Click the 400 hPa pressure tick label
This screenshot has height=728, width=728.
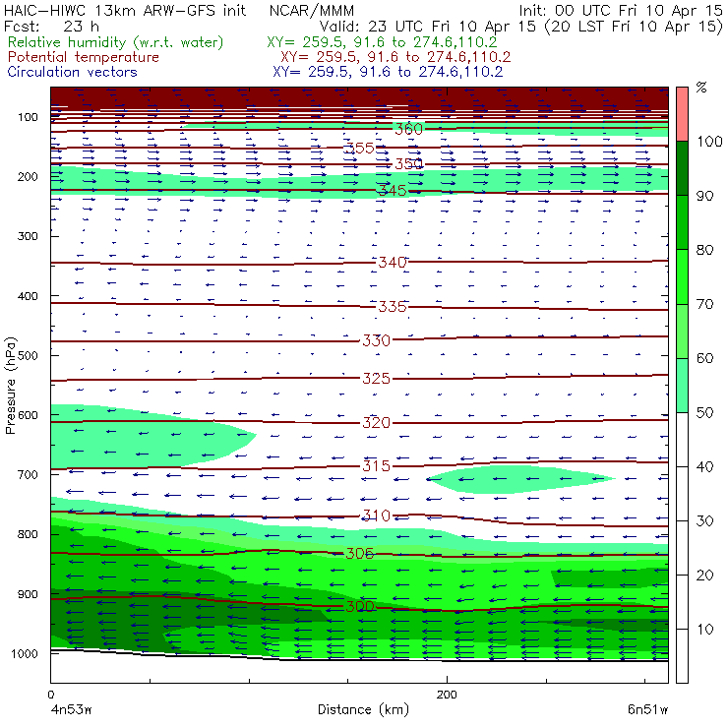28,296
